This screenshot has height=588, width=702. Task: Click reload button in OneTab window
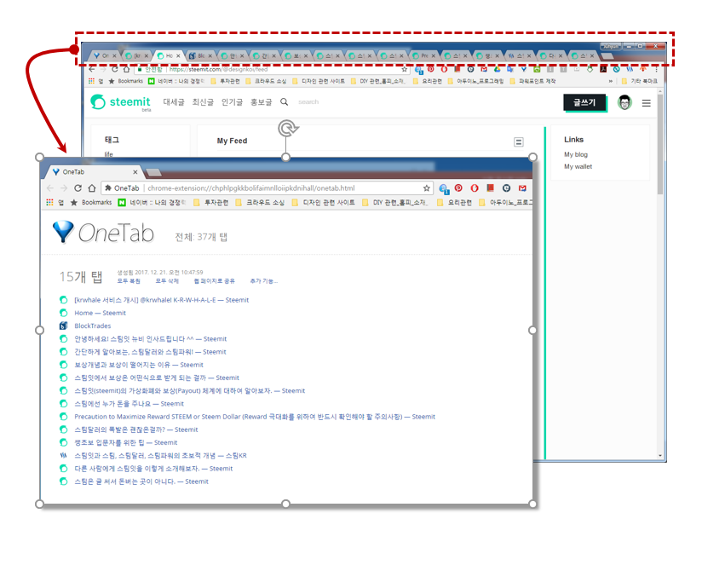pyautogui.click(x=78, y=188)
